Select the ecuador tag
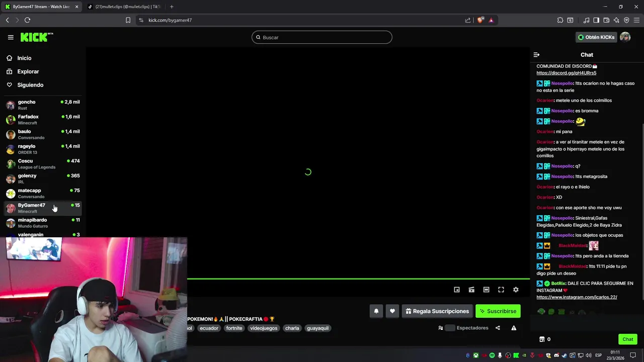Image resolution: width=644 pixels, height=362 pixels. coord(209,328)
